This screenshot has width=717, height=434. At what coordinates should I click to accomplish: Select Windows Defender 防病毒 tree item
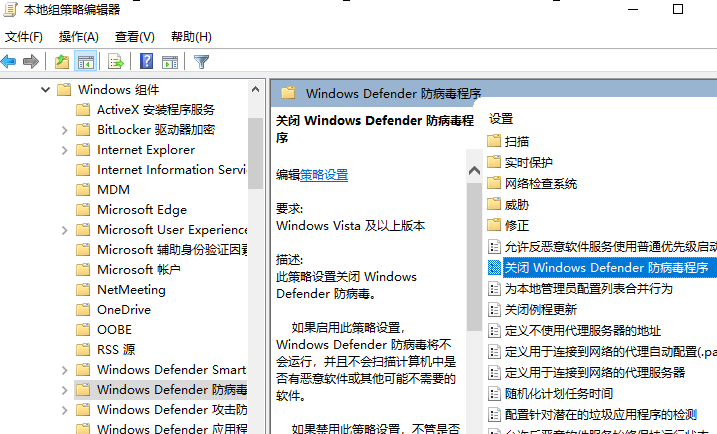(x=171, y=390)
